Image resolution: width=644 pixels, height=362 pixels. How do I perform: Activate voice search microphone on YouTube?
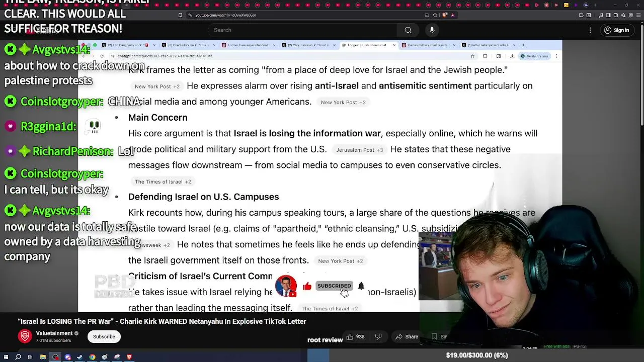pyautogui.click(x=432, y=30)
